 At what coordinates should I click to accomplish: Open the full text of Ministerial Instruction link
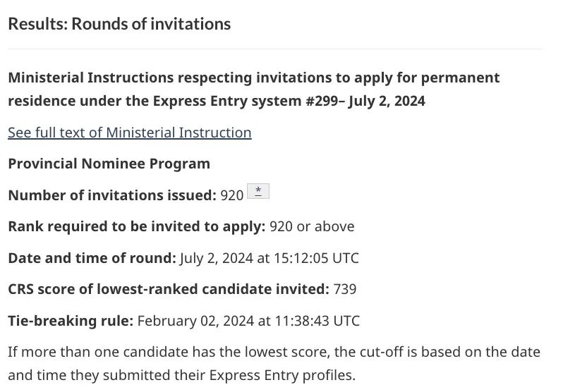click(x=129, y=133)
